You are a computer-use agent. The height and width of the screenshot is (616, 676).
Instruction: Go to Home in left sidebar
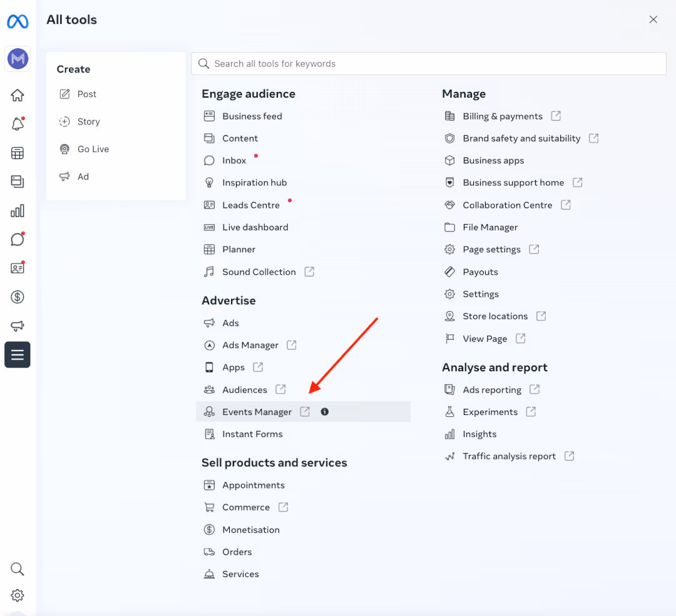[x=18, y=95]
